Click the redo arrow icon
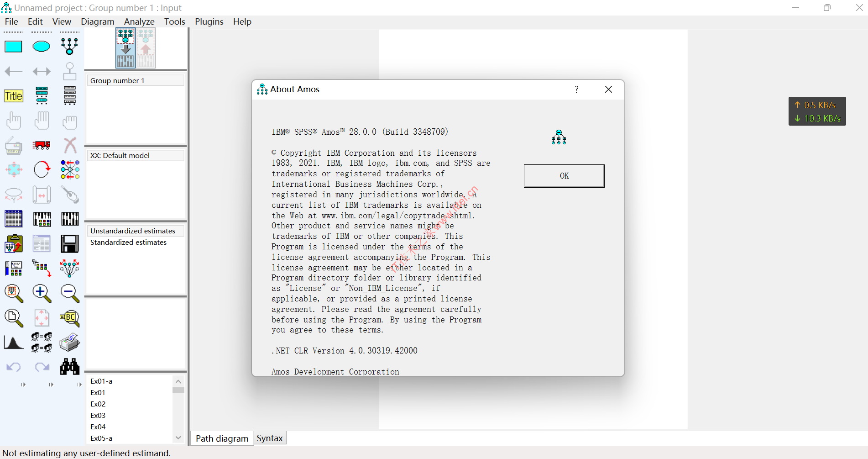868x459 pixels. 42,367
